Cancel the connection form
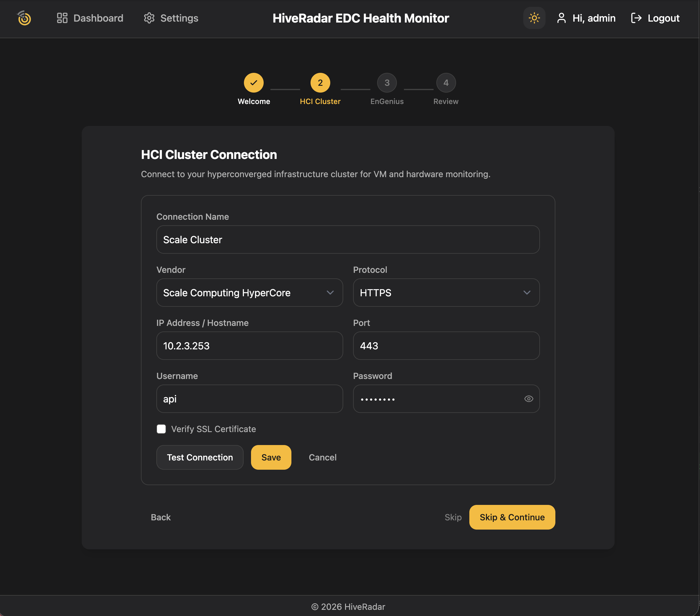700x616 pixels. (323, 458)
